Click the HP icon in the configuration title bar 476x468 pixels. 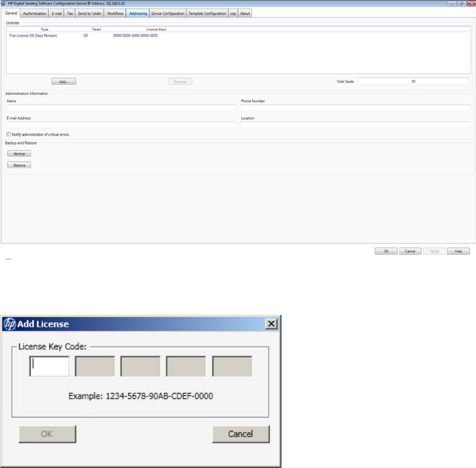4,4
